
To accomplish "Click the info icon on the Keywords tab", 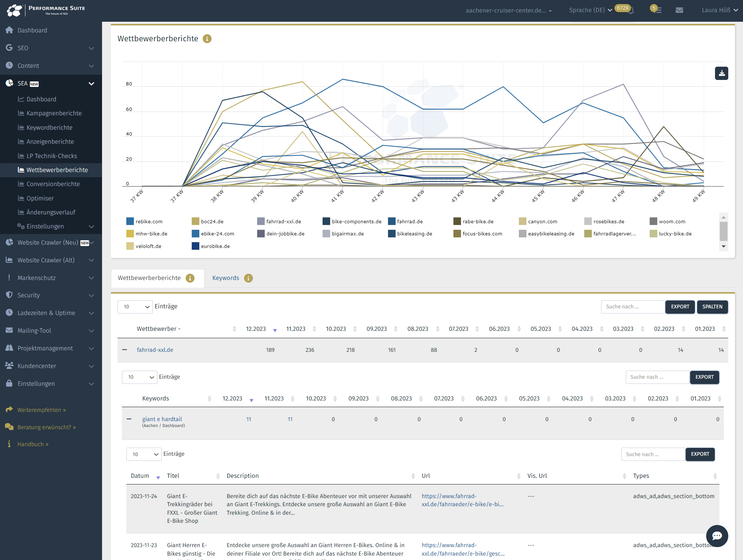I will coord(248,278).
